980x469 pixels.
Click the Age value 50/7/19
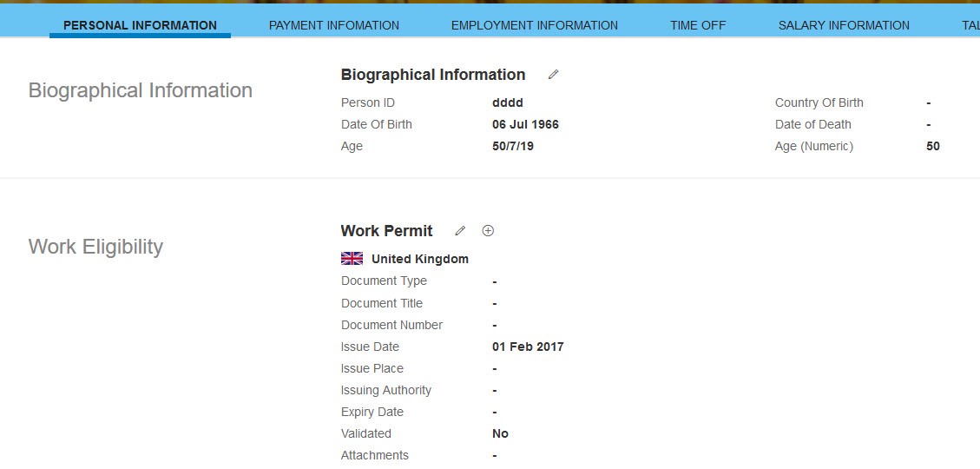[513, 146]
